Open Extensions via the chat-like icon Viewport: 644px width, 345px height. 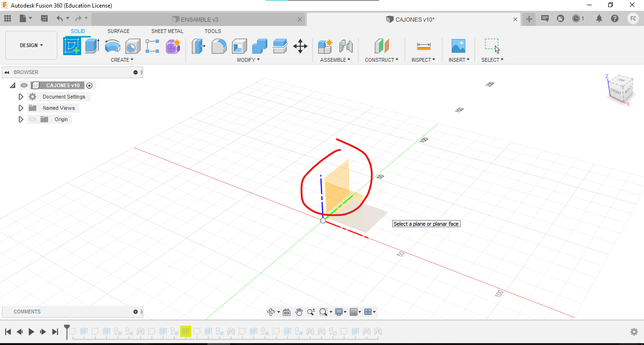click(x=545, y=19)
